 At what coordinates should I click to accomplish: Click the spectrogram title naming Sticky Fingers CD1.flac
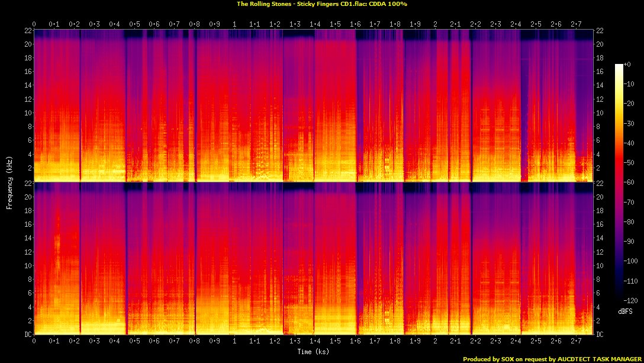(x=321, y=4)
